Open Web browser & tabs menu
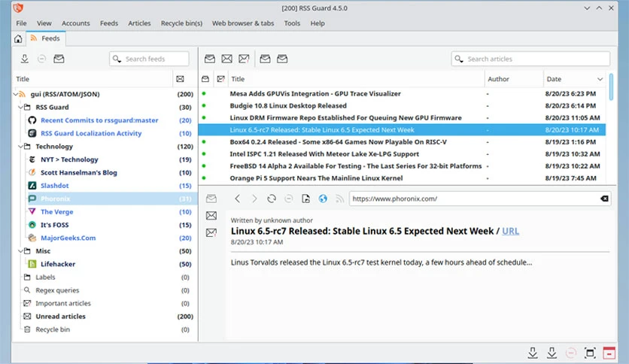Viewport: 629px width, 364px height. (243, 23)
